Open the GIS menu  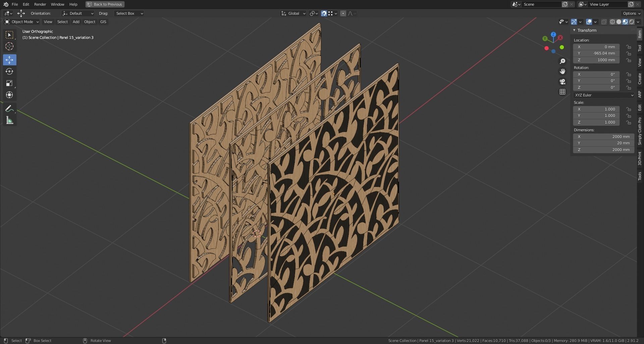click(x=103, y=22)
